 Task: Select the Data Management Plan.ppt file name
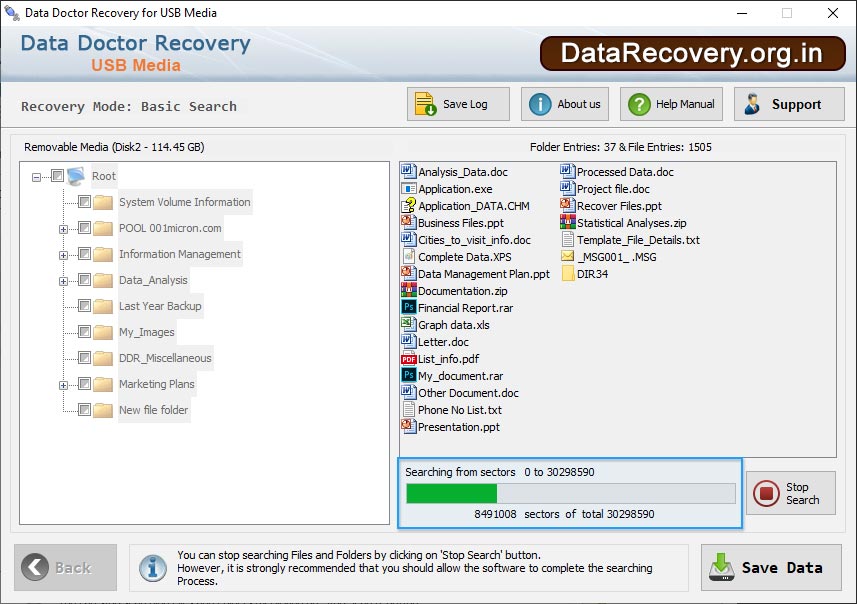point(484,274)
